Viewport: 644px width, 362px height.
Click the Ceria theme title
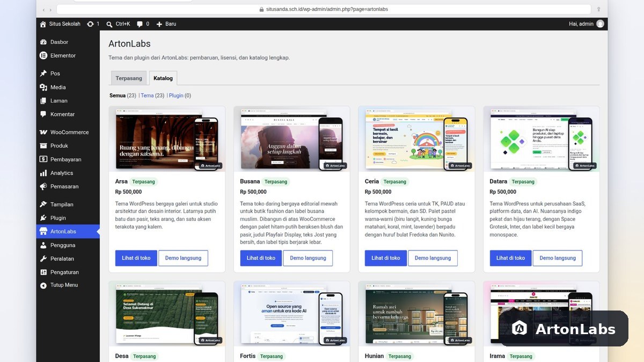(x=372, y=181)
